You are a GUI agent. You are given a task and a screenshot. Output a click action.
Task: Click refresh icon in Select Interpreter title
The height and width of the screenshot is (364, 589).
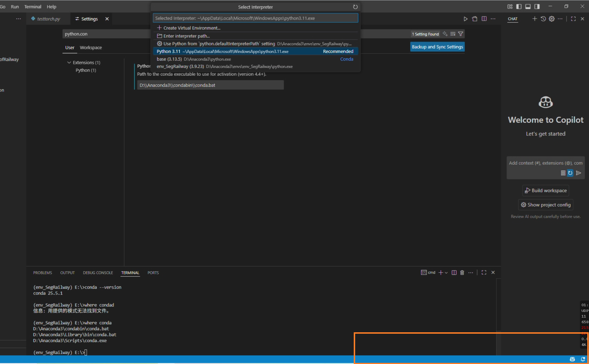tap(355, 7)
